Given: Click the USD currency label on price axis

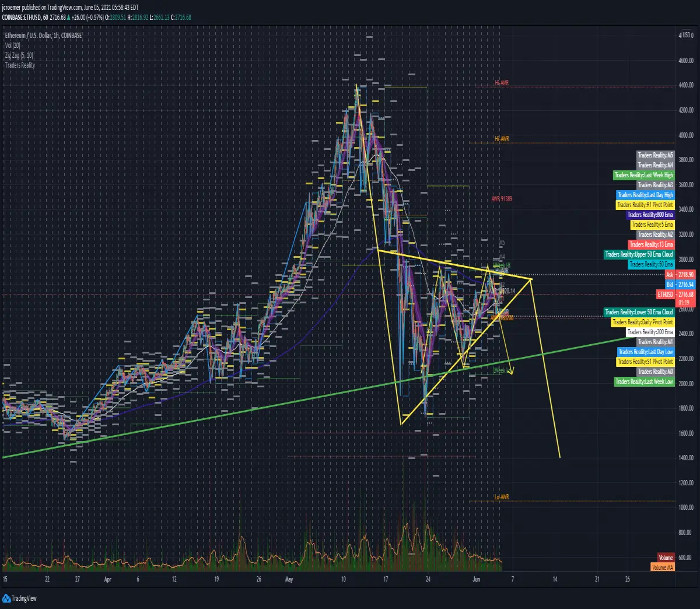Looking at the screenshot, I should [688, 36].
